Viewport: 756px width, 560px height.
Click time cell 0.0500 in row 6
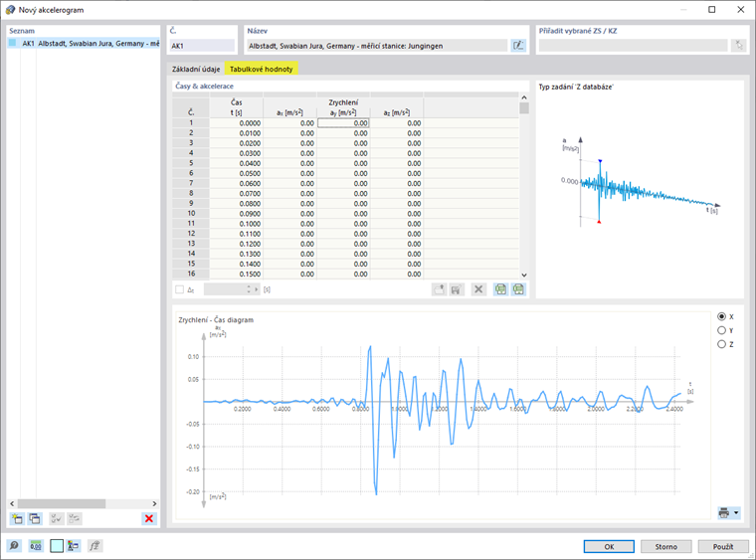237,173
